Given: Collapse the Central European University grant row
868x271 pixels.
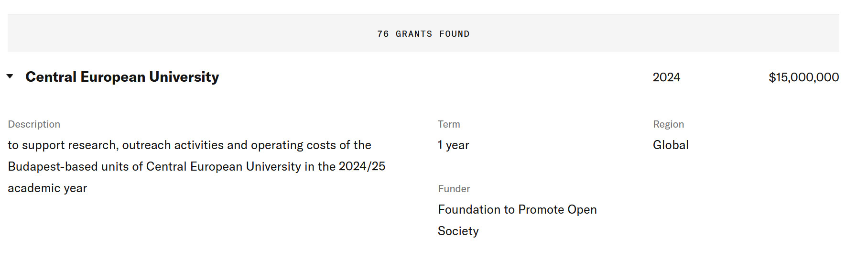Looking at the screenshot, I should click(10, 76).
